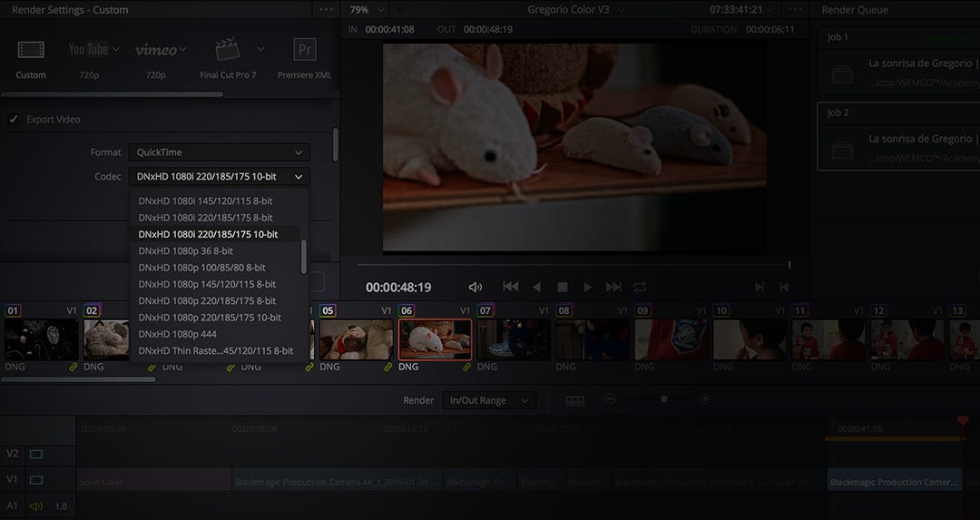Switch timeline thumbnails view icon
The width and height of the screenshot is (980, 520).
[575, 400]
